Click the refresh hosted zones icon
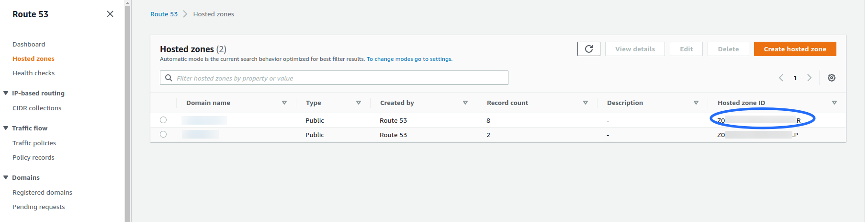The image size is (868, 222). (x=588, y=49)
